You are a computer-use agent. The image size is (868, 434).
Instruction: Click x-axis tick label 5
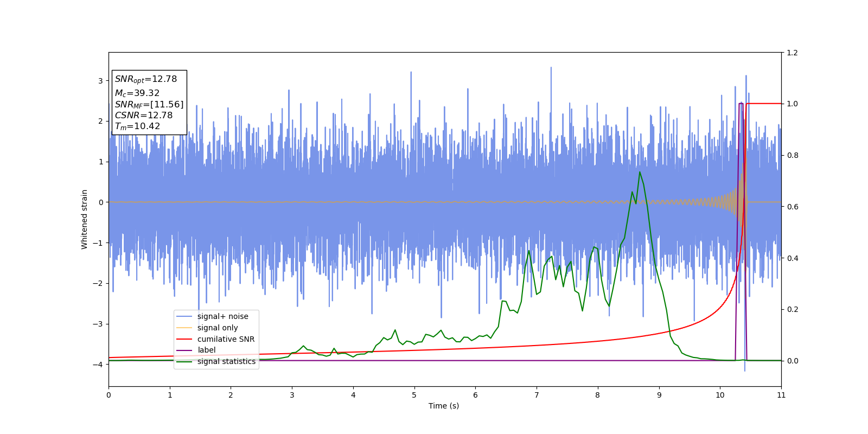tap(414, 395)
